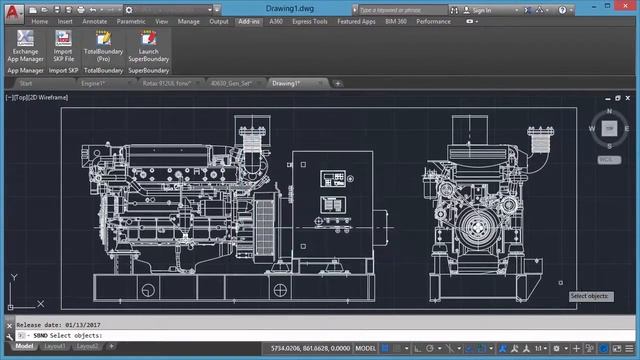640x360 pixels.
Task: Expand the Help dropdown arrow
Action: (x=571, y=10)
